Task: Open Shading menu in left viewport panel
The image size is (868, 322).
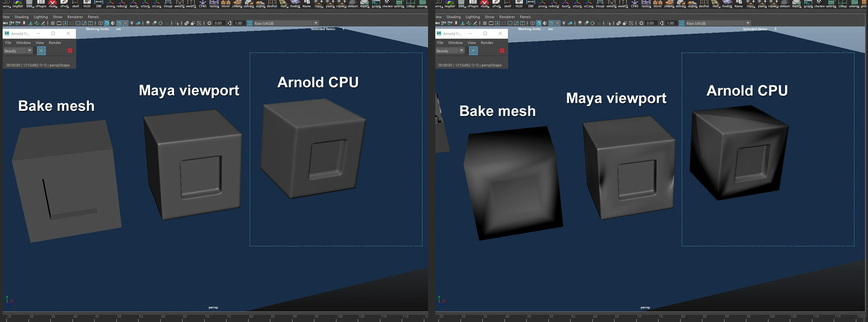Action: coord(21,17)
